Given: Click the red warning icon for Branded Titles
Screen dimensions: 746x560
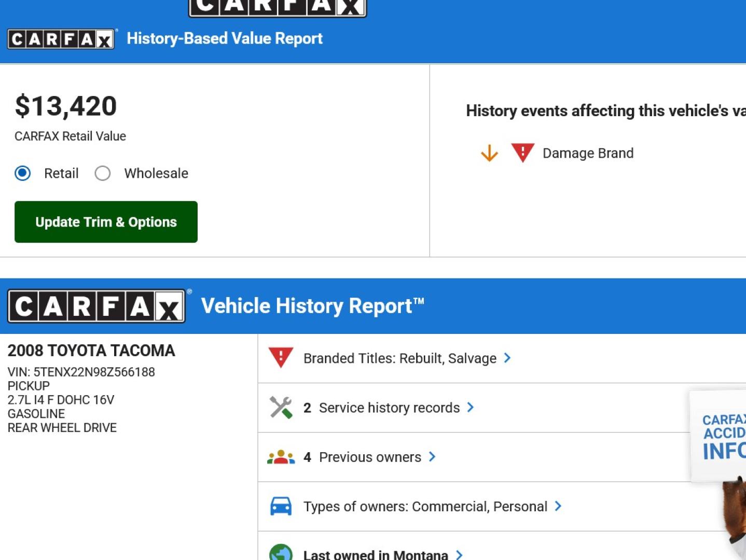Looking at the screenshot, I should 281,357.
